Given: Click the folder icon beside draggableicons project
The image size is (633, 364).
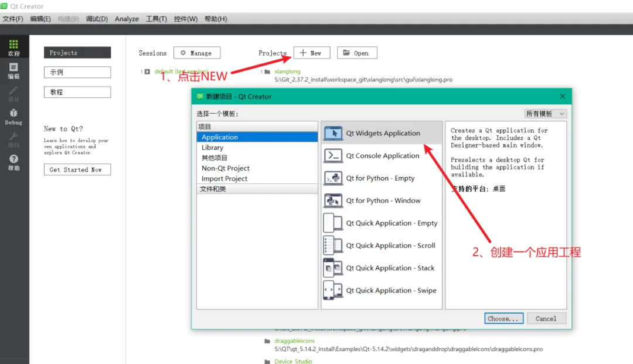Looking at the screenshot, I should click(267, 341).
